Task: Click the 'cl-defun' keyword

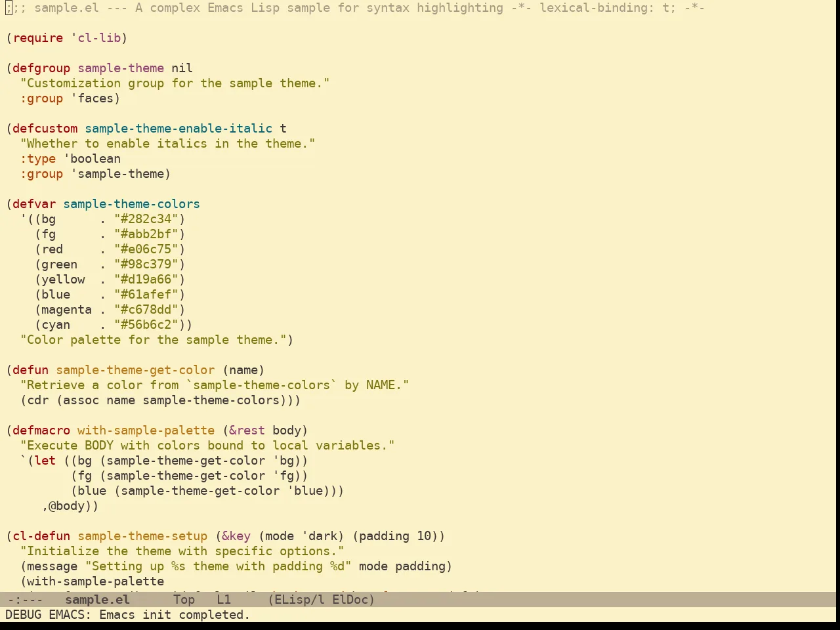Action: [41, 536]
